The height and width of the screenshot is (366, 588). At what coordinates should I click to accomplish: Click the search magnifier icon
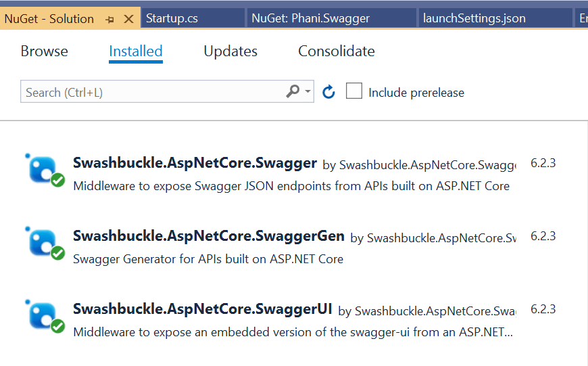click(x=293, y=91)
